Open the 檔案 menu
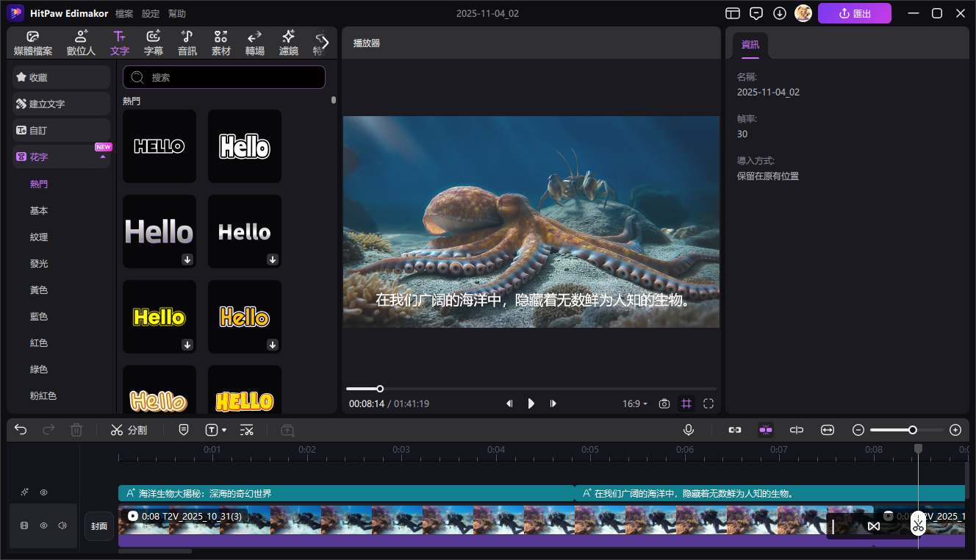 point(124,13)
